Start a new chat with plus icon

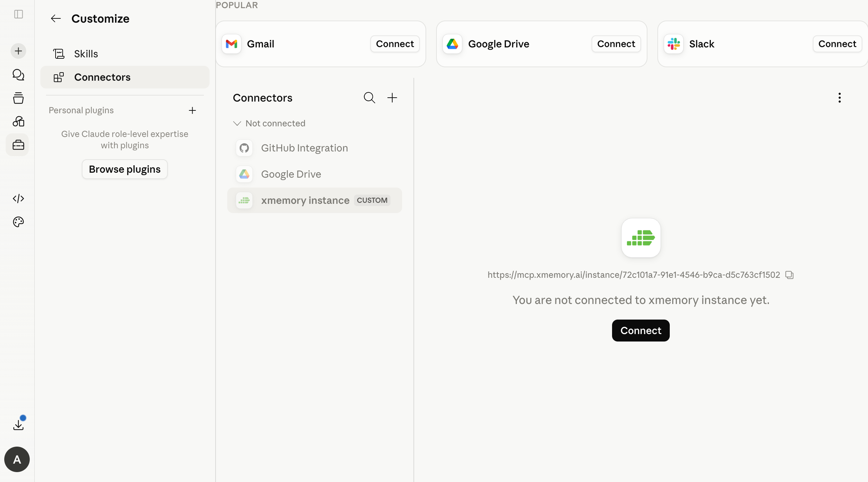(18, 51)
